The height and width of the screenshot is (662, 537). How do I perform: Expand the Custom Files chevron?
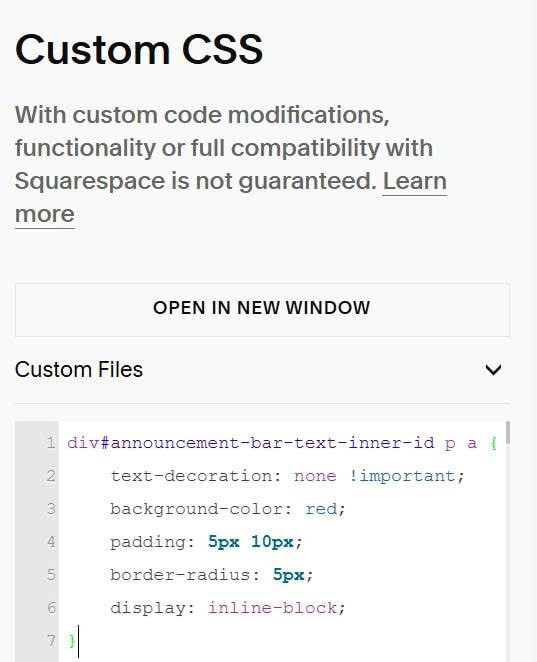tap(493, 369)
